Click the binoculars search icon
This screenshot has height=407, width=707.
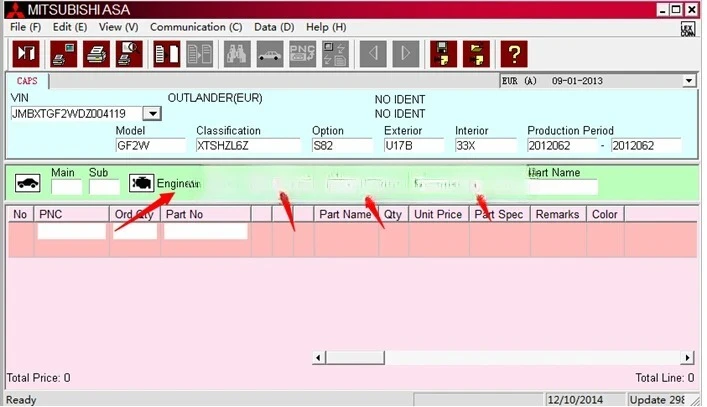tap(237, 54)
